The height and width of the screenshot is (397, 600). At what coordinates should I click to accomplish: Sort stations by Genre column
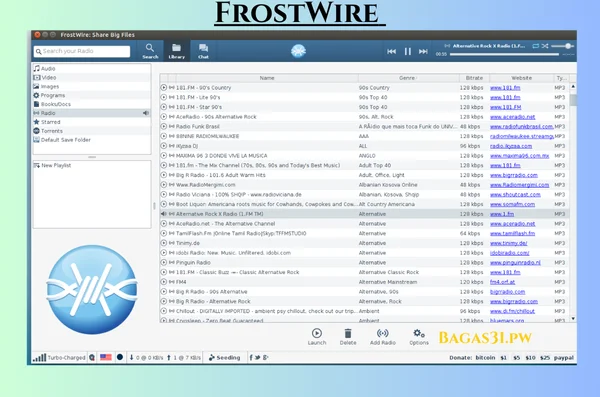click(x=408, y=78)
